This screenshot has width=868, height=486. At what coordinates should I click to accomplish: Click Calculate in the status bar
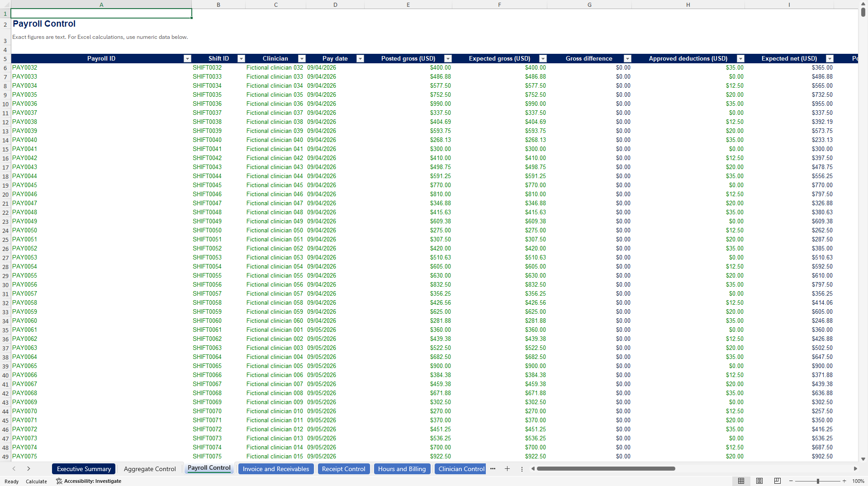pos(36,481)
